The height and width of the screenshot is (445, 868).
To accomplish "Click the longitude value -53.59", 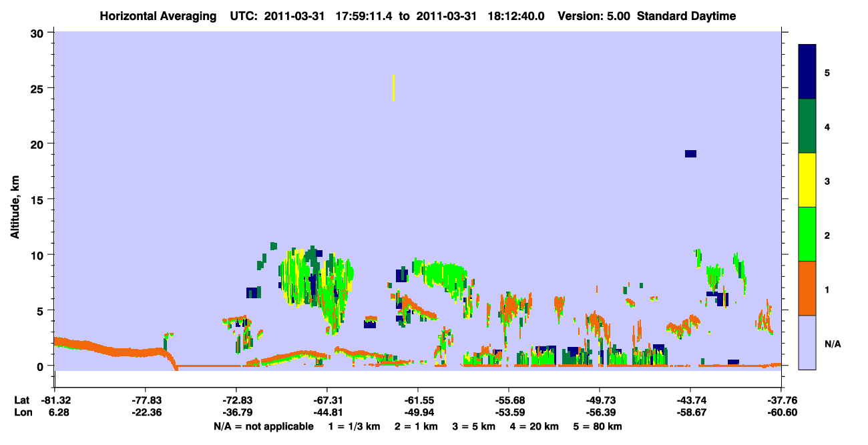I will [x=509, y=412].
